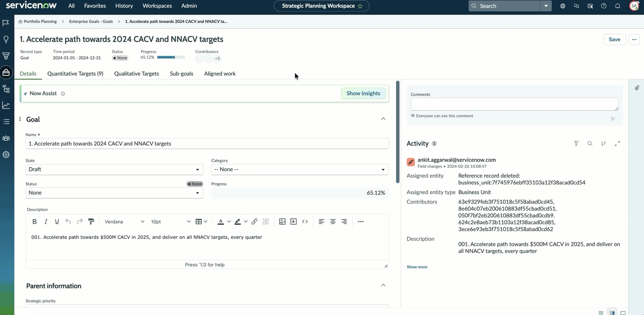Click Show insights in Now Assist

[x=363, y=93]
